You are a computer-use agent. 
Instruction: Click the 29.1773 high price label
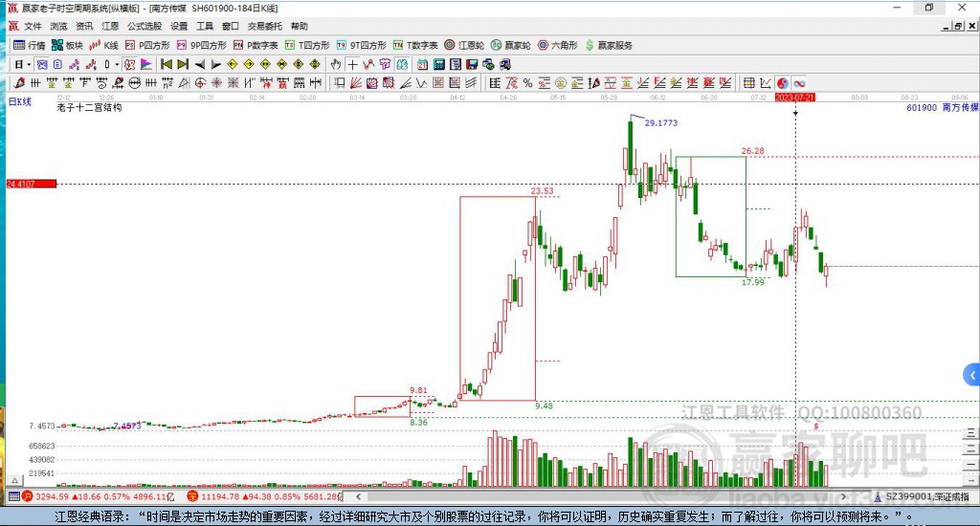point(661,123)
